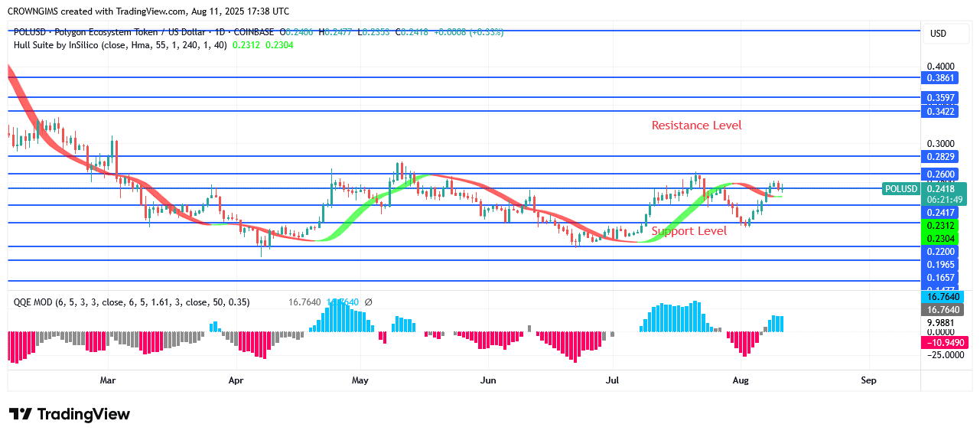
Task: Click the 0.3000 price axis tick
Action: point(941,144)
